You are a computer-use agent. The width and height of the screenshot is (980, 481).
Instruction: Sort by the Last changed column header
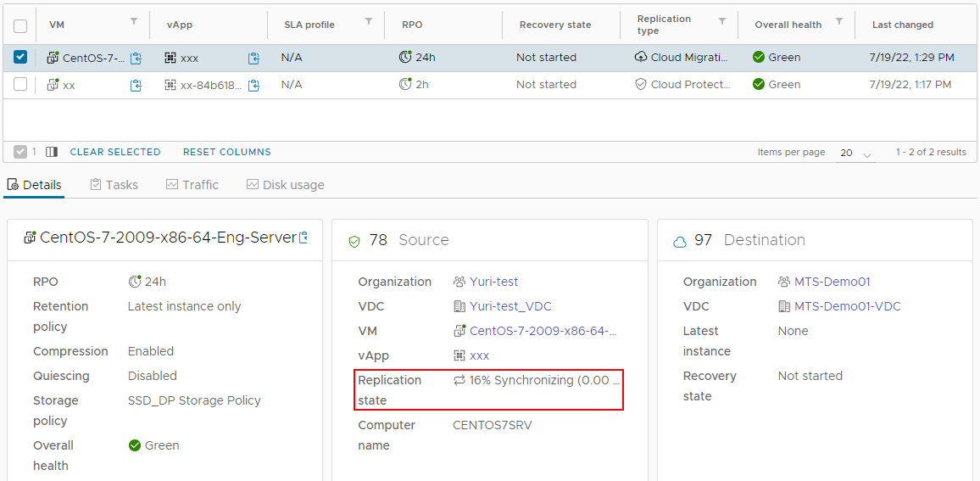click(x=902, y=25)
